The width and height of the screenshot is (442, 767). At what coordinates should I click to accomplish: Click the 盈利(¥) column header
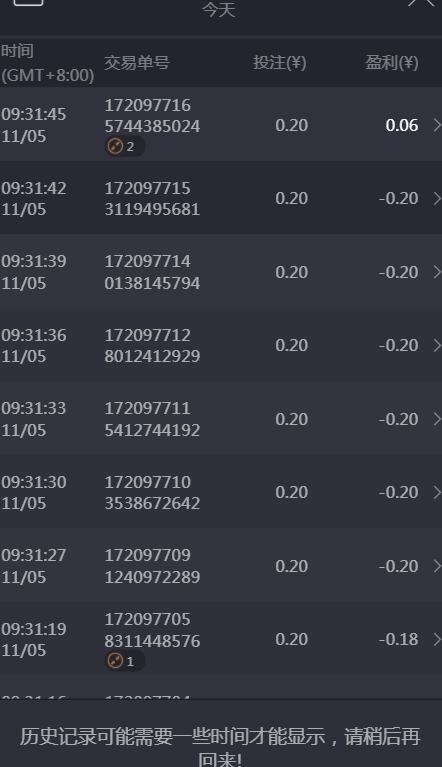click(392, 63)
